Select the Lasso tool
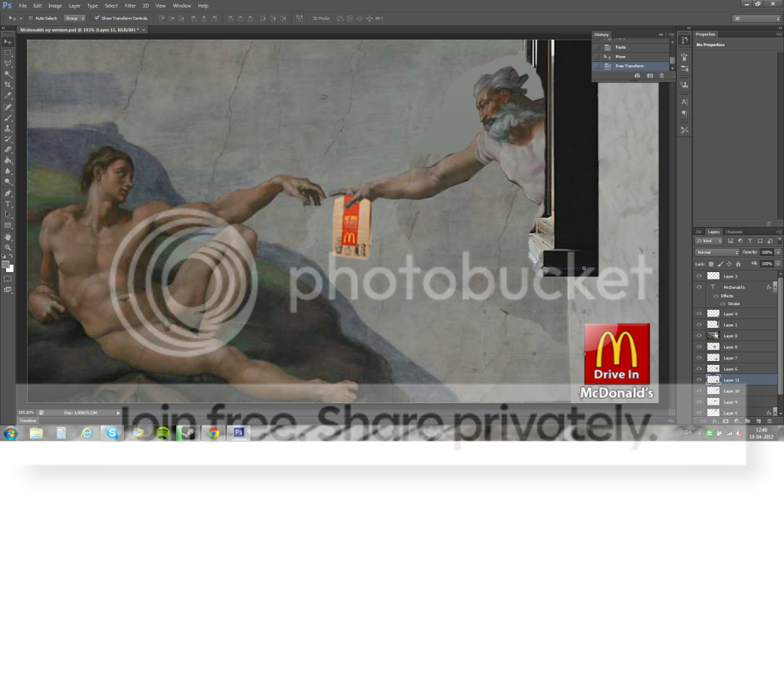 (x=8, y=64)
